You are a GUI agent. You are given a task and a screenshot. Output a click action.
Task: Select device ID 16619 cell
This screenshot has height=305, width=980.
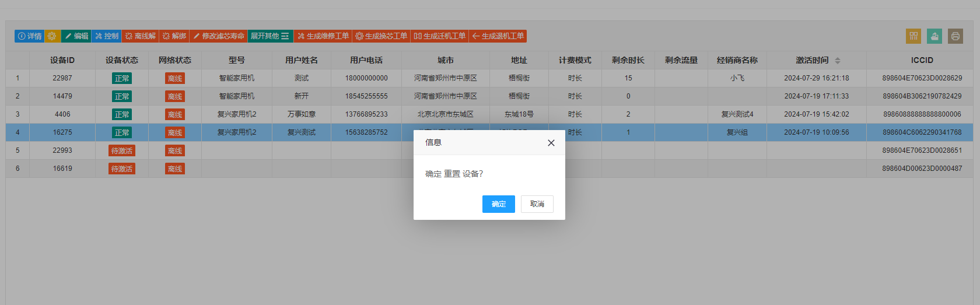point(62,169)
